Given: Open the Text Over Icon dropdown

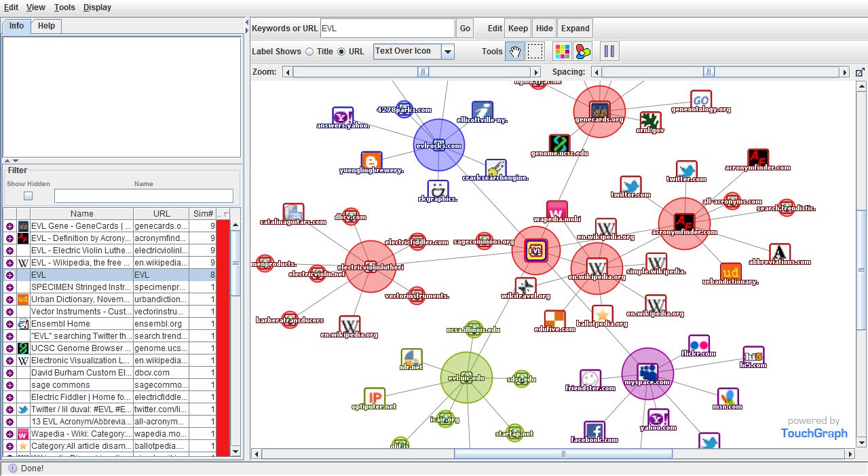Looking at the screenshot, I should (448, 52).
